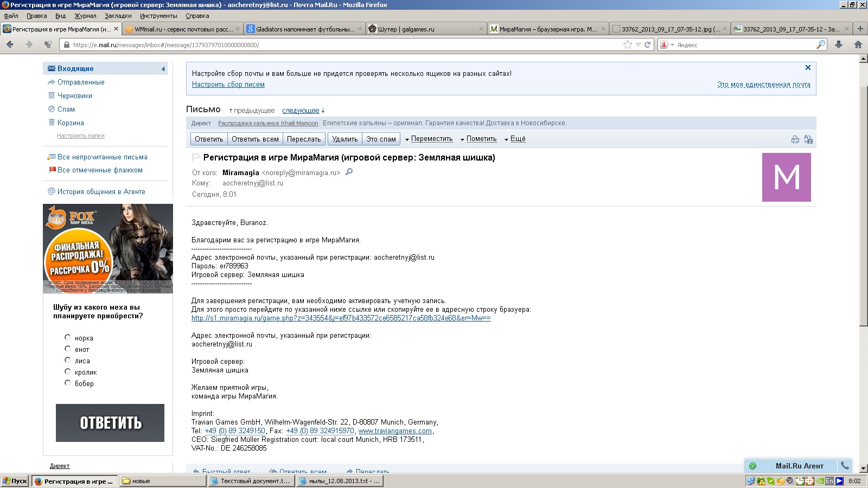Expand the 'Переместить' dropdown
Screen dimensions: 868x488
(x=429, y=139)
